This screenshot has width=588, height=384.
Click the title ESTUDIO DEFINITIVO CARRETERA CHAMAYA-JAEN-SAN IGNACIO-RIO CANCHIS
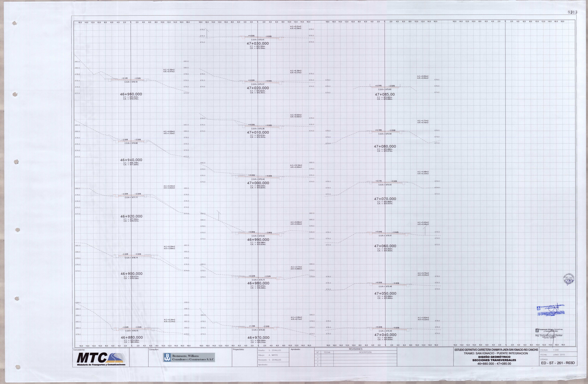[496, 350]
